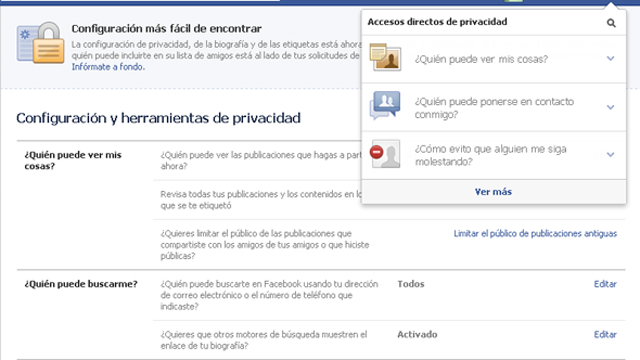Click the row '¿Quieres limitar el público de las publicaciones'

tap(265, 245)
